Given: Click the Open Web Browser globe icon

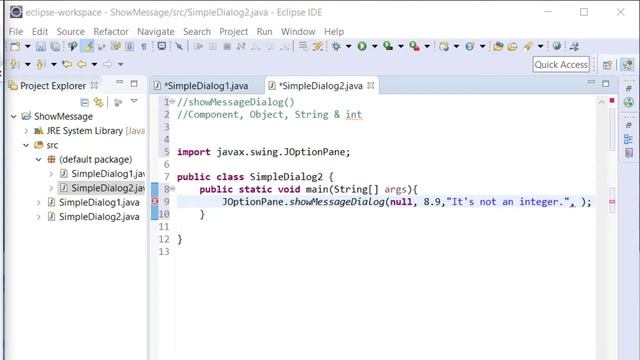Looking at the screenshot, I should click(x=557, y=46).
